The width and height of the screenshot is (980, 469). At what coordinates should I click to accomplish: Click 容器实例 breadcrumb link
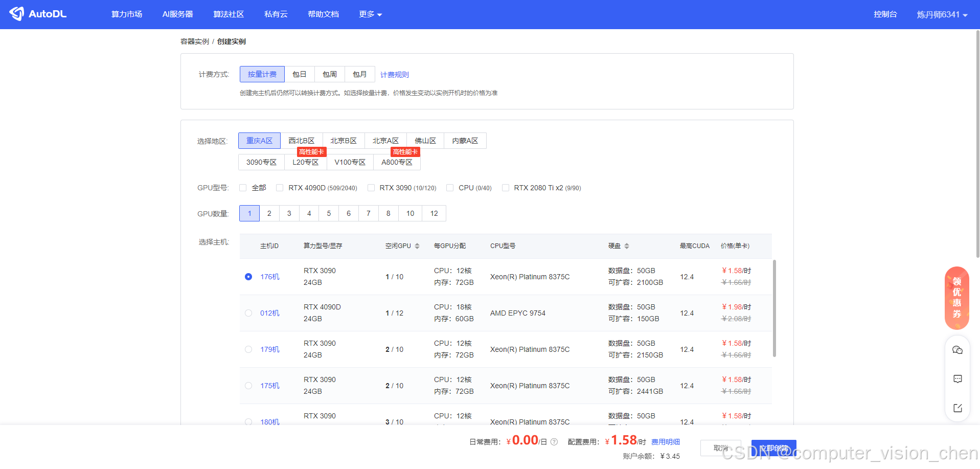tap(195, 41)
